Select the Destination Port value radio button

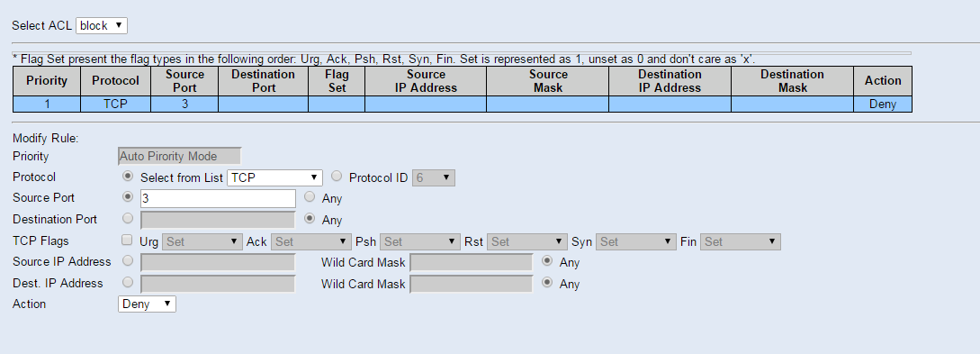click(x=128, y=218)
